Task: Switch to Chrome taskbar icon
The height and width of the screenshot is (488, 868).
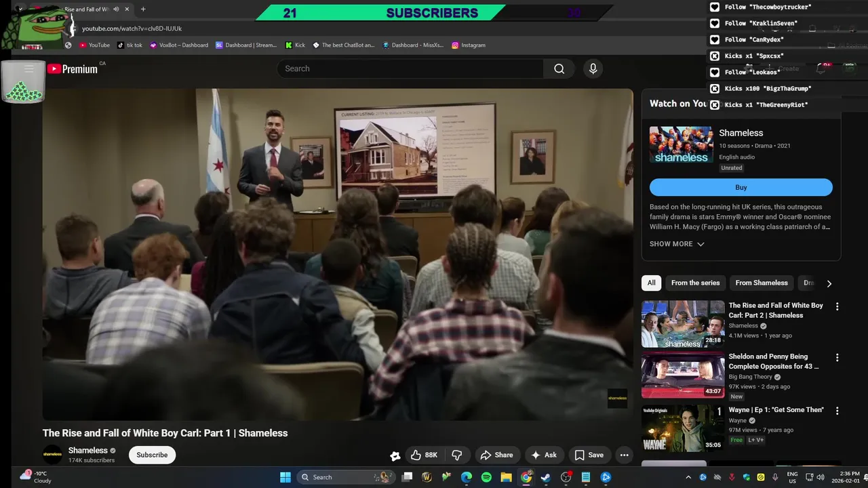Action: click(x=526, y=477)
